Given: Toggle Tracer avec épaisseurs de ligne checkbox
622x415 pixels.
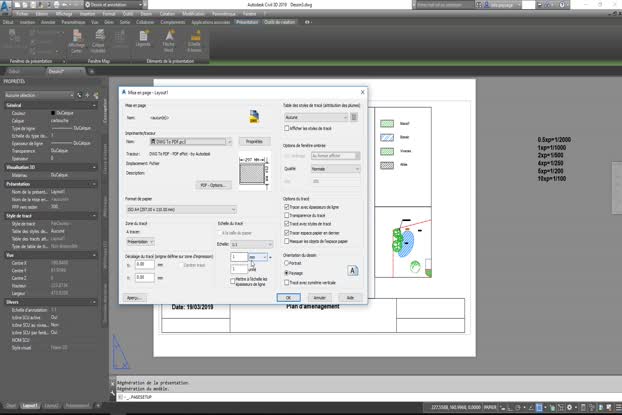Looking at the screenshot, I should (x=286, y=207).
